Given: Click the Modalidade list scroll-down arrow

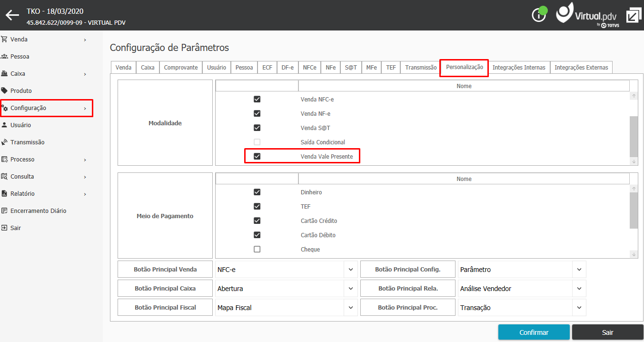Looking at the screenshot, I should tap(634, 162).
